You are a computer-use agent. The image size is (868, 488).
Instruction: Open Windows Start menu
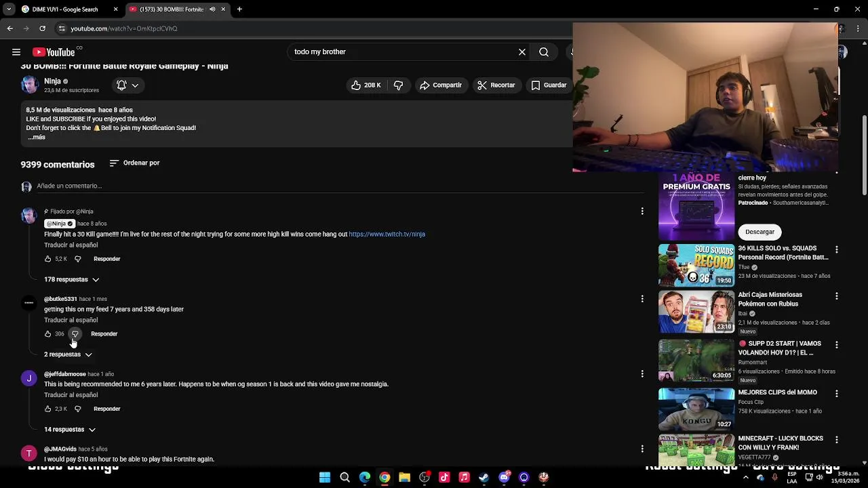(325, 477)
